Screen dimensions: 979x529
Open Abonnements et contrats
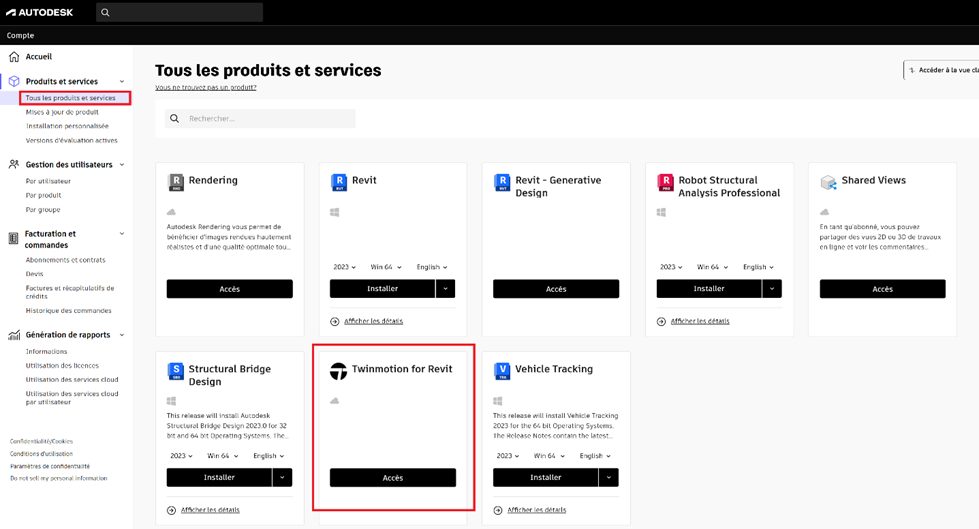[x=66, y=260]
